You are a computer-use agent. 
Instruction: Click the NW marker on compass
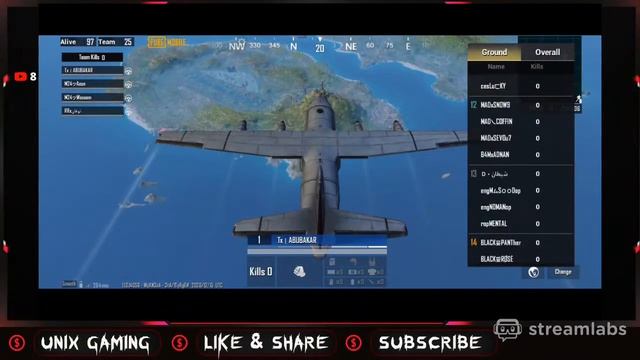(237, 46)
